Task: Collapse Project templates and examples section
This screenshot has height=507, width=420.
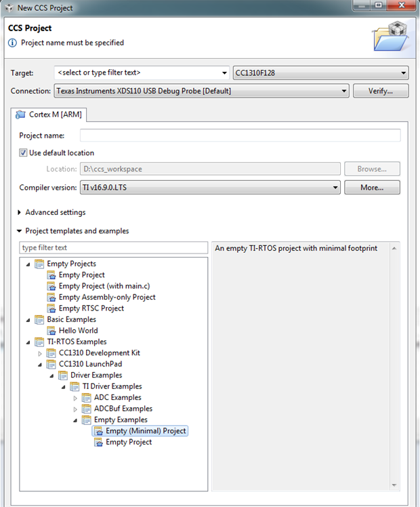Action: tap(19, 231)
